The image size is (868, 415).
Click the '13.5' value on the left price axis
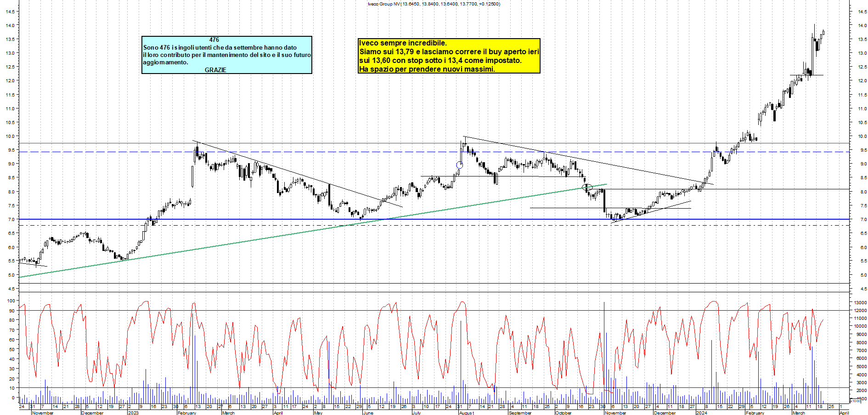click(10, 40)
